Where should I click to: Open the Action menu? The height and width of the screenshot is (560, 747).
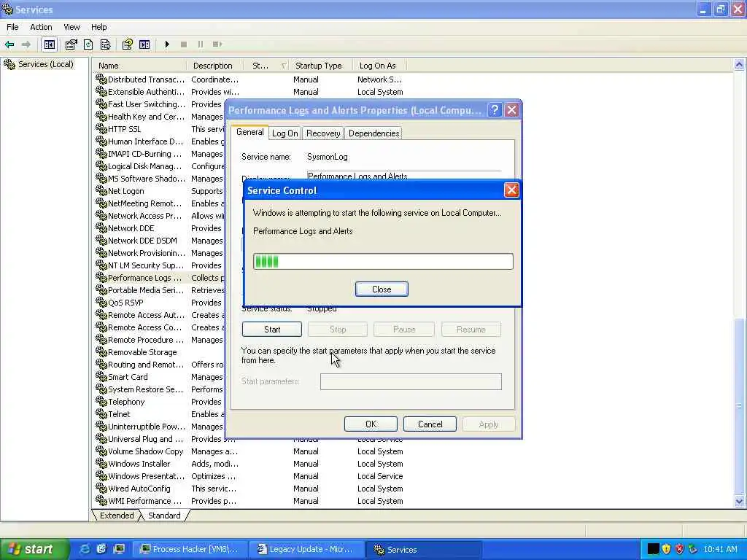pyautogui.click(x=41, y=27)
